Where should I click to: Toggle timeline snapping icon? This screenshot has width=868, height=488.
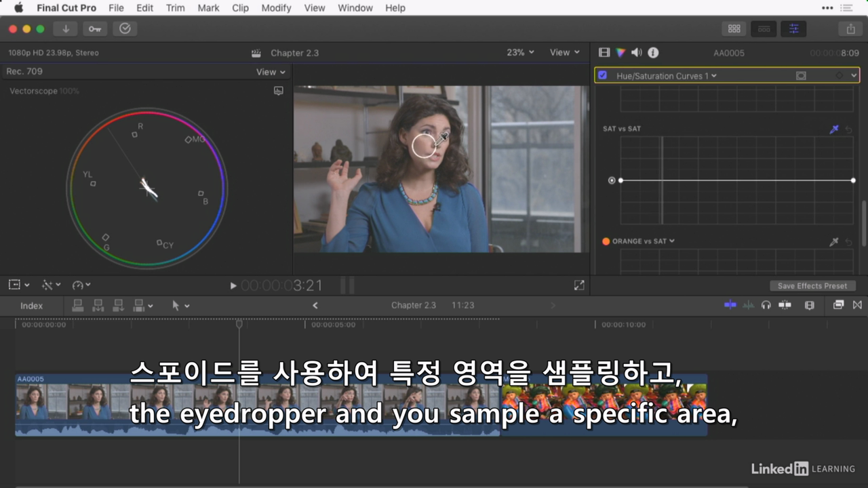tap(785, 305)
